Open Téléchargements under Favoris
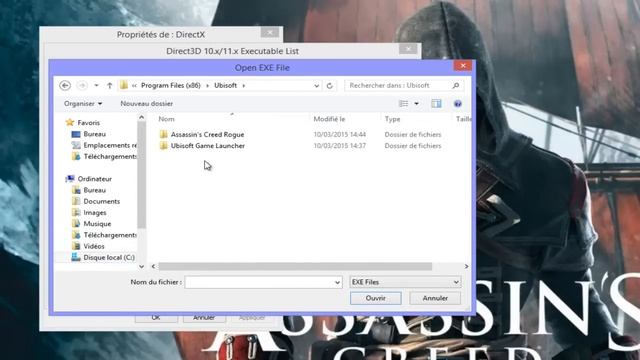The height and width of the screenshot is (360, 640). point(110,156)
